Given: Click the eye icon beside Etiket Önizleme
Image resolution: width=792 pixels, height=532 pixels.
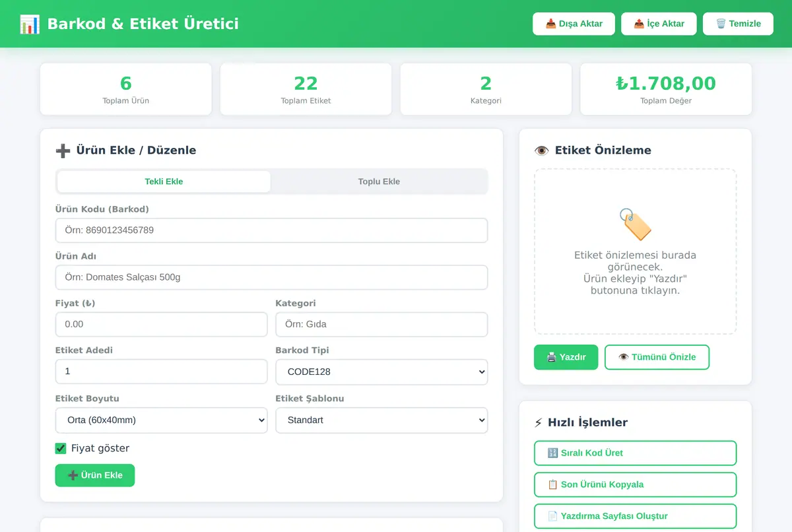Looking at the screenshot, I should [x=541, y=150].
